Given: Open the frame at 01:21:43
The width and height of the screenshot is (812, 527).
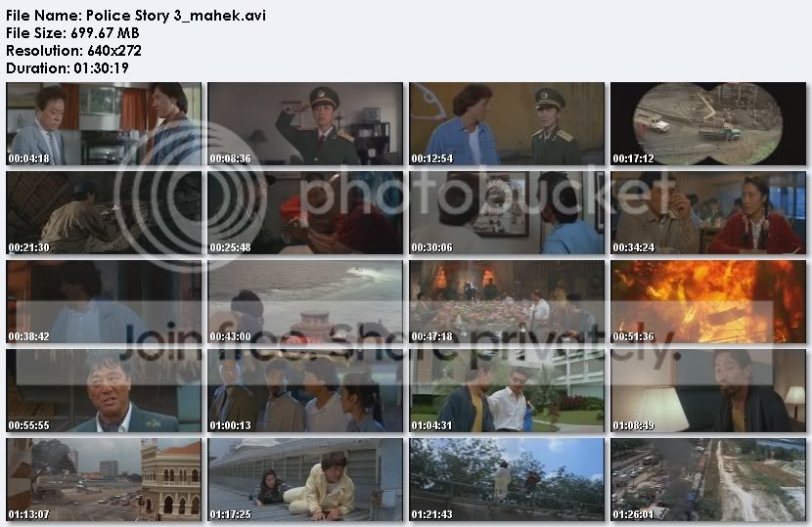Looking at the screenshot, I should (507, 480).
